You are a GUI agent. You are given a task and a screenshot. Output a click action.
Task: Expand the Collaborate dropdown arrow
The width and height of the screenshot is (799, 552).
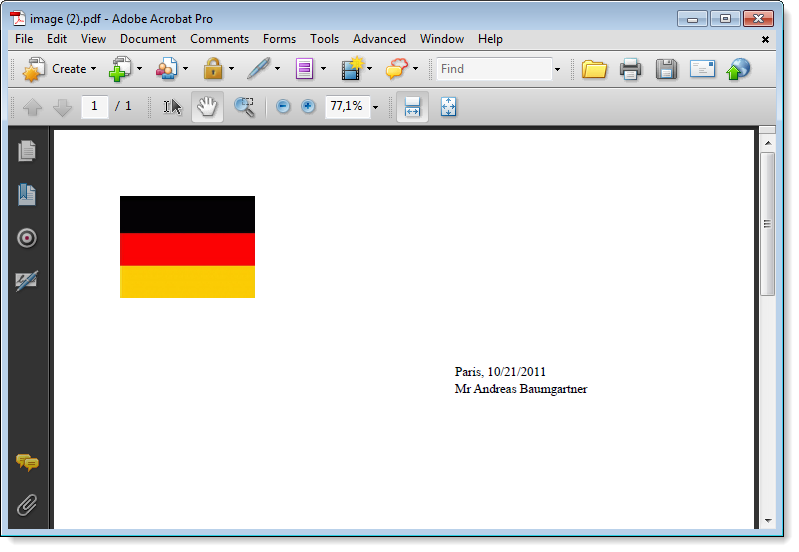point(185,69)
